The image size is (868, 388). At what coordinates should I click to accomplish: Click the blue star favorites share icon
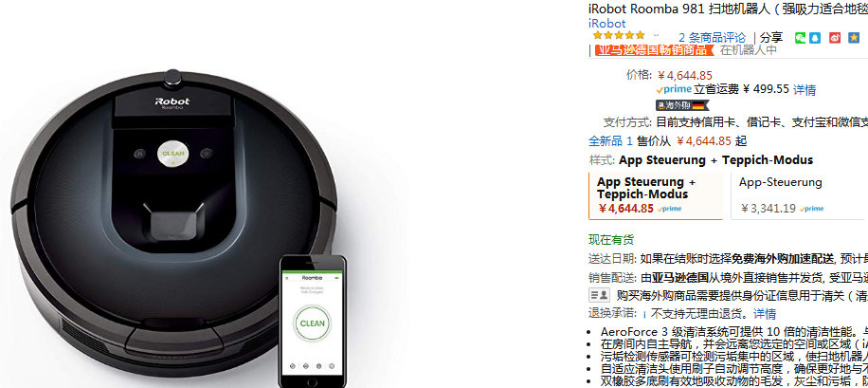854,38
